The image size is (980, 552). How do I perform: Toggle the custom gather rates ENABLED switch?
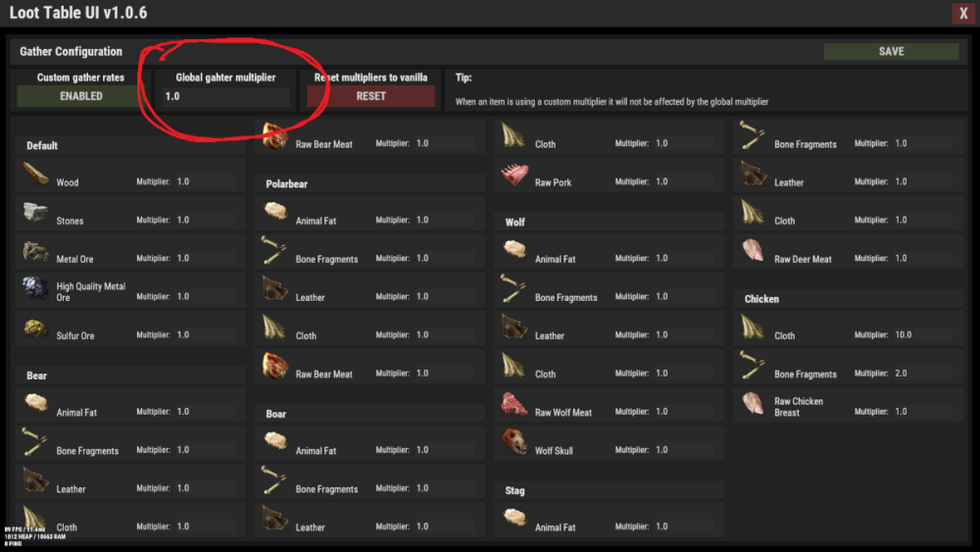click(80, 96)
